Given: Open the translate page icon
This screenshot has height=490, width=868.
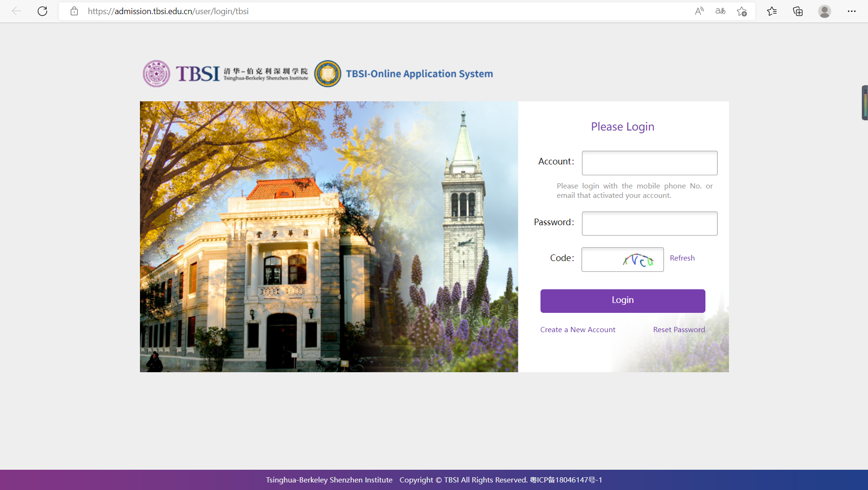Looking at the screenshot, I should [721, 11].
